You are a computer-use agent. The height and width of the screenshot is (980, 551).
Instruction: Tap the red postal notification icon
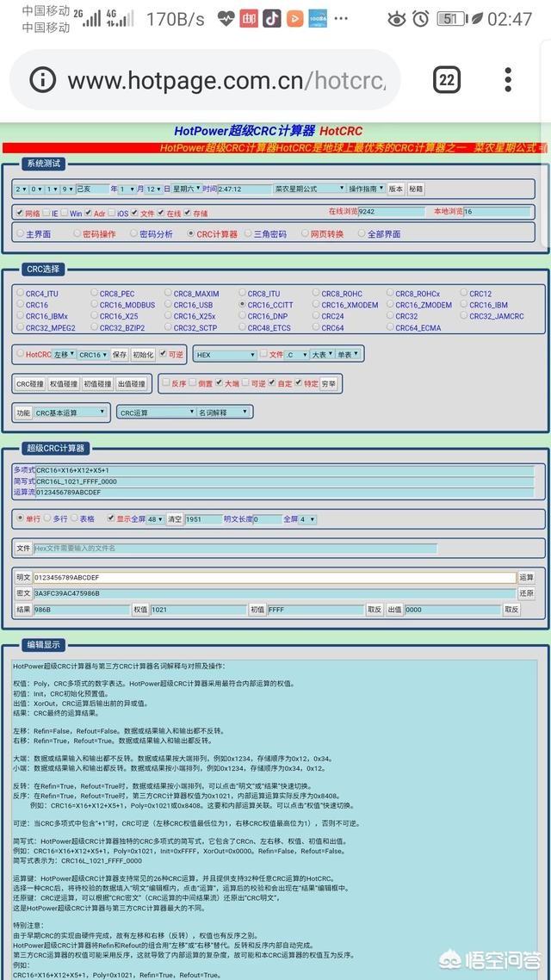click(249, 19)
